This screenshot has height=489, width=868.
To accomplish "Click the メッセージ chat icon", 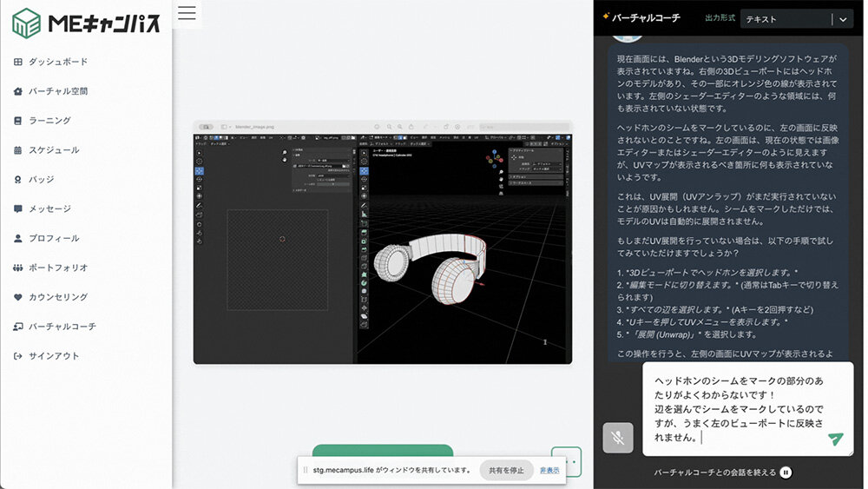I will pos(18,209).
